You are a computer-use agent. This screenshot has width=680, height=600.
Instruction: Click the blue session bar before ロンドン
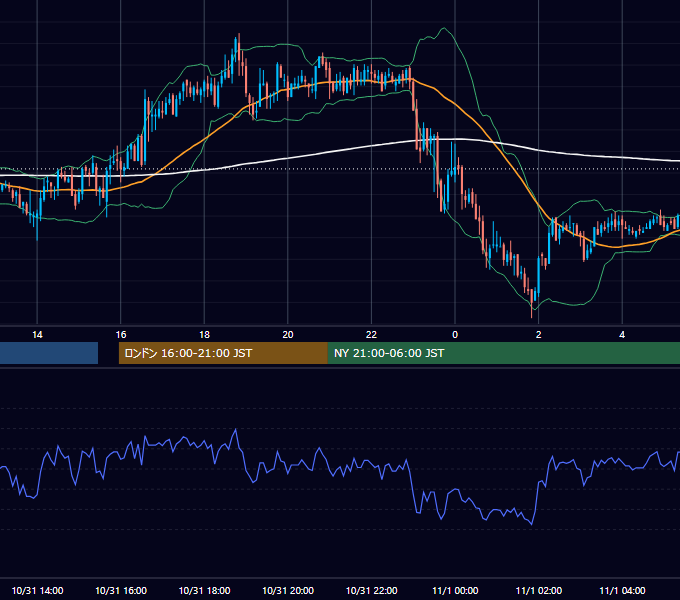[x=49, y=353]
